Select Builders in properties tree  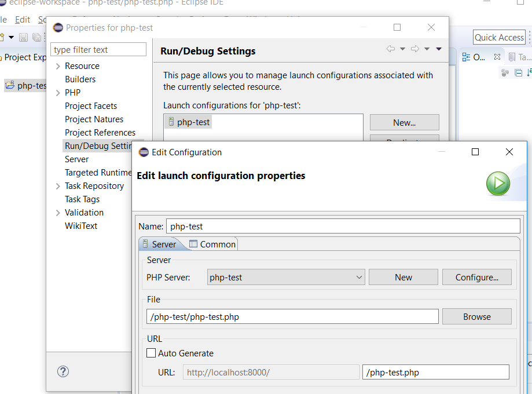point(80,79)
